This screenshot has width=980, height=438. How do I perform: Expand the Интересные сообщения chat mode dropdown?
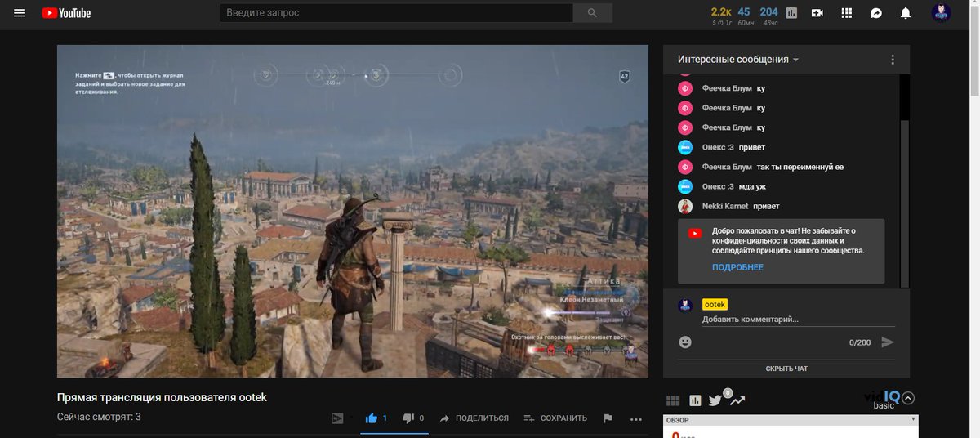tap(737, 60)
